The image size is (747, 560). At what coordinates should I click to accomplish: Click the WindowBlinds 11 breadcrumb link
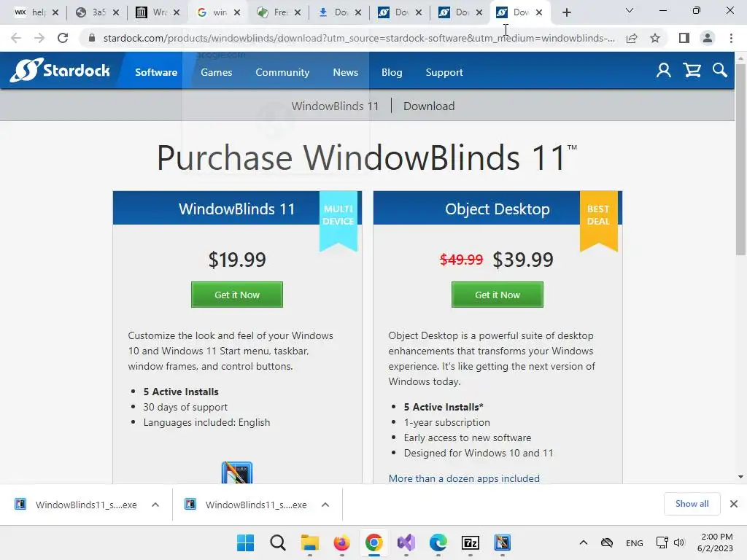[335, 106]
